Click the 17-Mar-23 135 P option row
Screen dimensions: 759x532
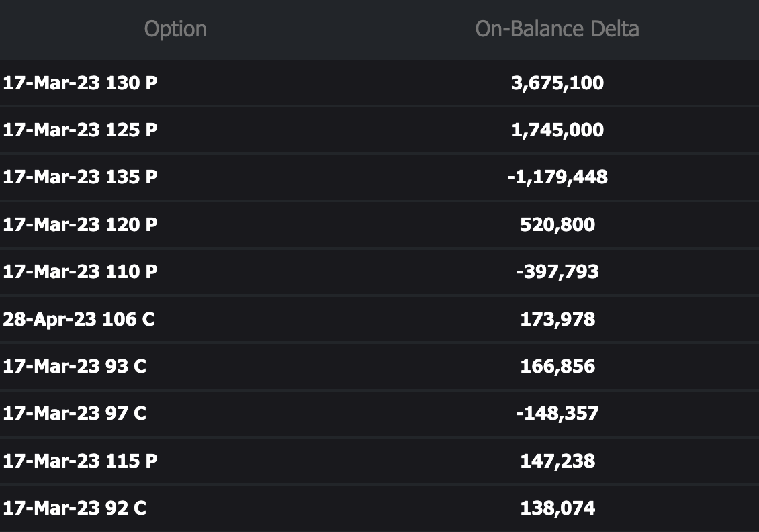[80, 177]
